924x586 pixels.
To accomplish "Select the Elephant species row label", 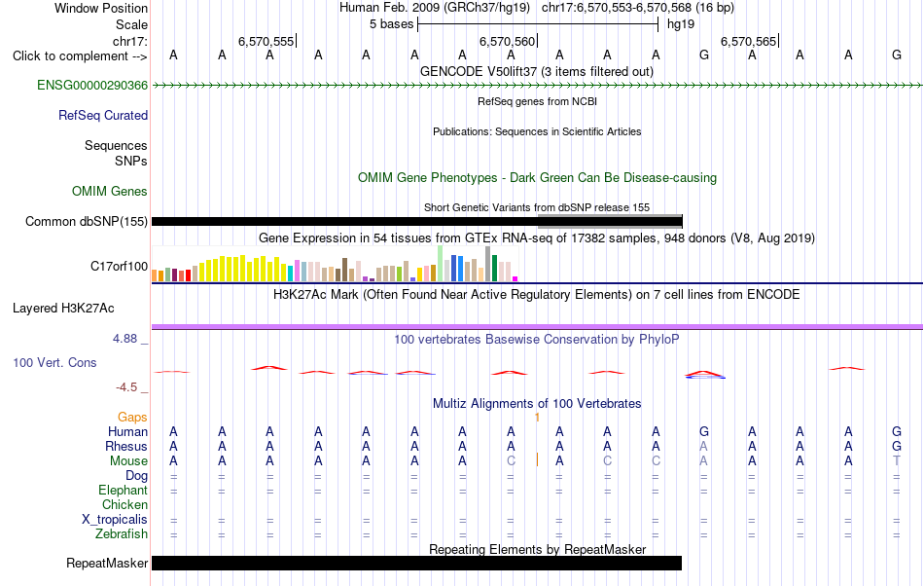I will 124,491.
